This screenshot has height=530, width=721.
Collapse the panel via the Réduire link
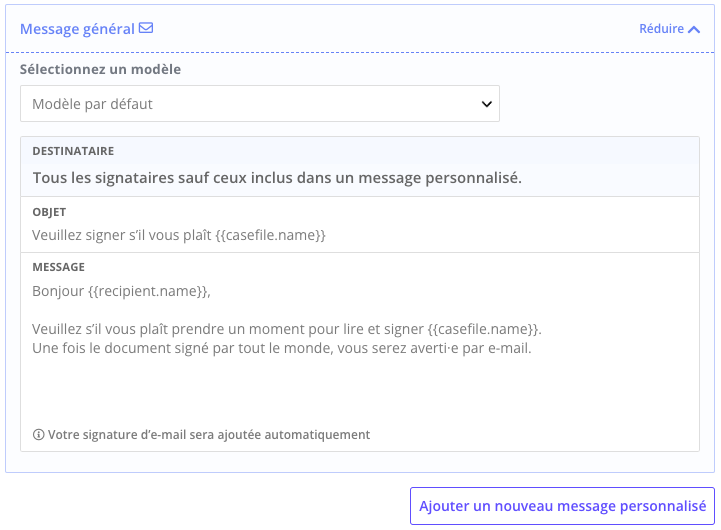(670, 29)
